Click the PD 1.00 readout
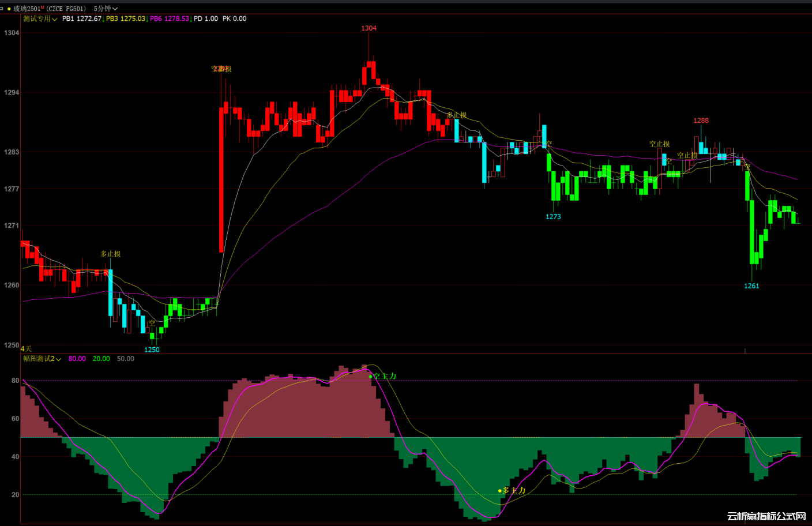This screenshot has height=526, width=812. pos(206,19)
